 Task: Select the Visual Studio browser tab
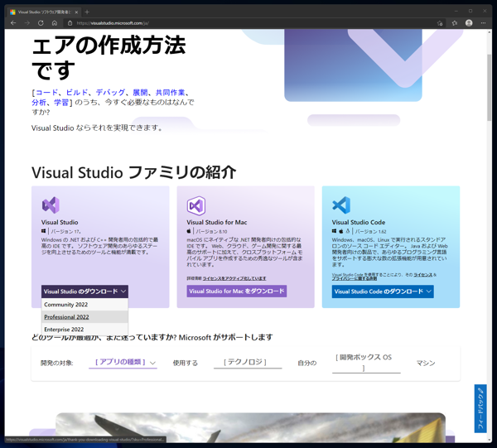click(44, 12)
